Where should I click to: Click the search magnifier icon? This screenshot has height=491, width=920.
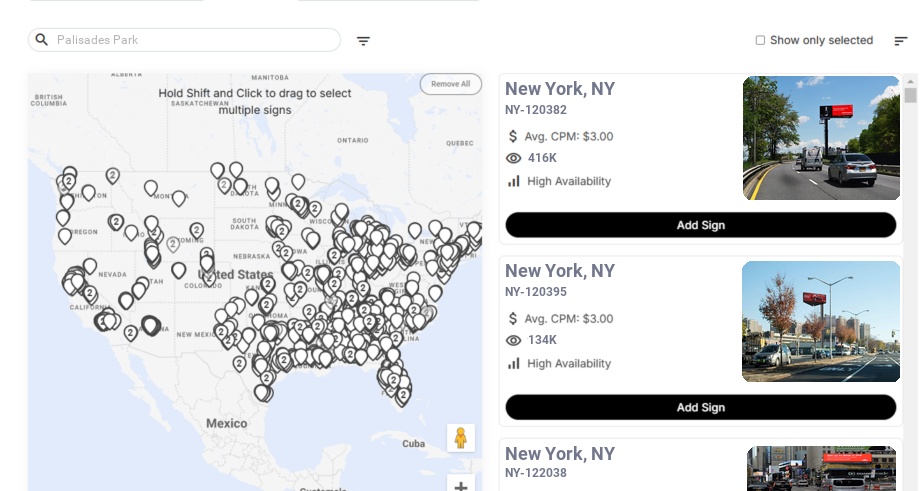coord(42,40)
